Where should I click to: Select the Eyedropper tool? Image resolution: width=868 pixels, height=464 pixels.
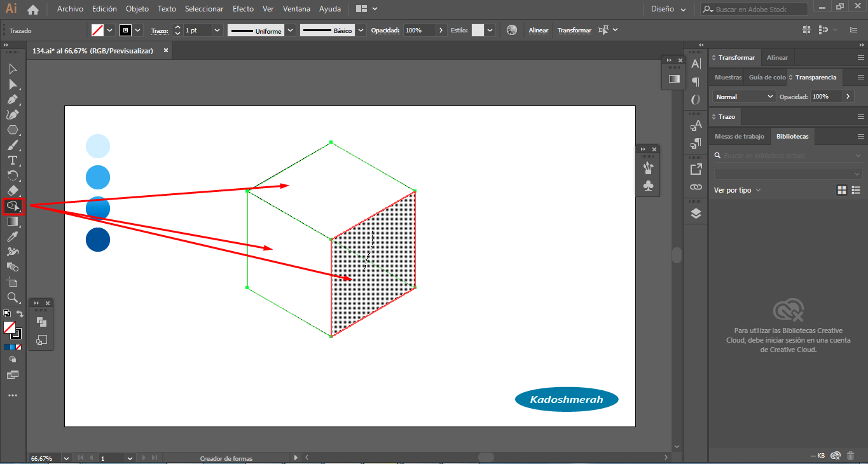(x=13, y=236)
